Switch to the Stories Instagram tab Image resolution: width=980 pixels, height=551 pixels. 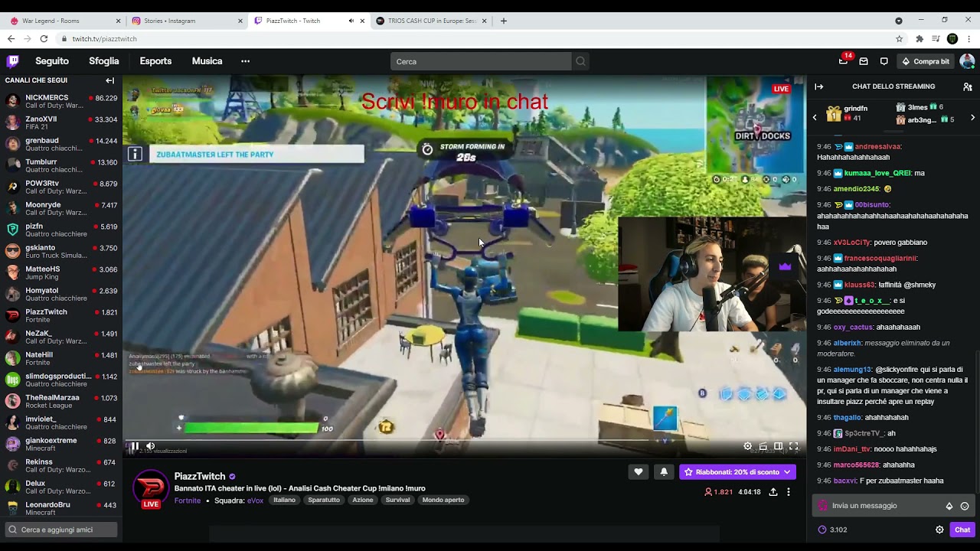(187, 21)
